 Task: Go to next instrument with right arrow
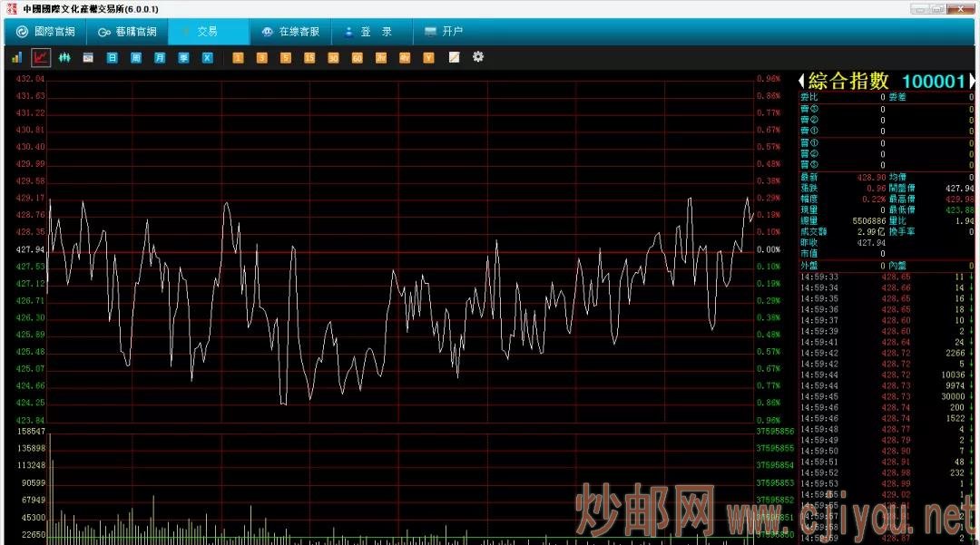pos(972,81)
